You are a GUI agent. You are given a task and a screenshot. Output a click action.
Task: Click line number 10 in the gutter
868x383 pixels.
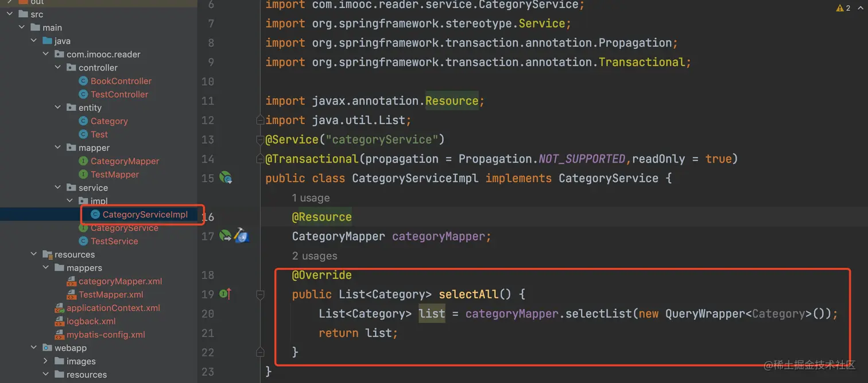point(208,82)
